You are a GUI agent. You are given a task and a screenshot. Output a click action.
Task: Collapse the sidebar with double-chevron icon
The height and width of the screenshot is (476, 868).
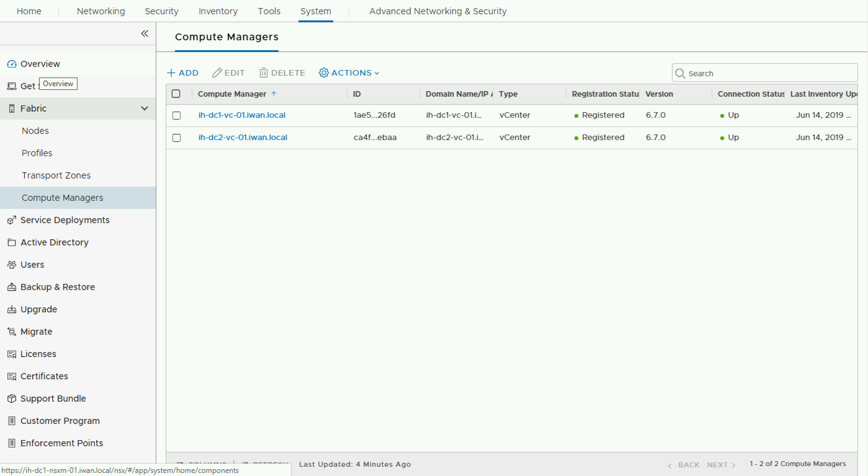(x=145, y=33)
